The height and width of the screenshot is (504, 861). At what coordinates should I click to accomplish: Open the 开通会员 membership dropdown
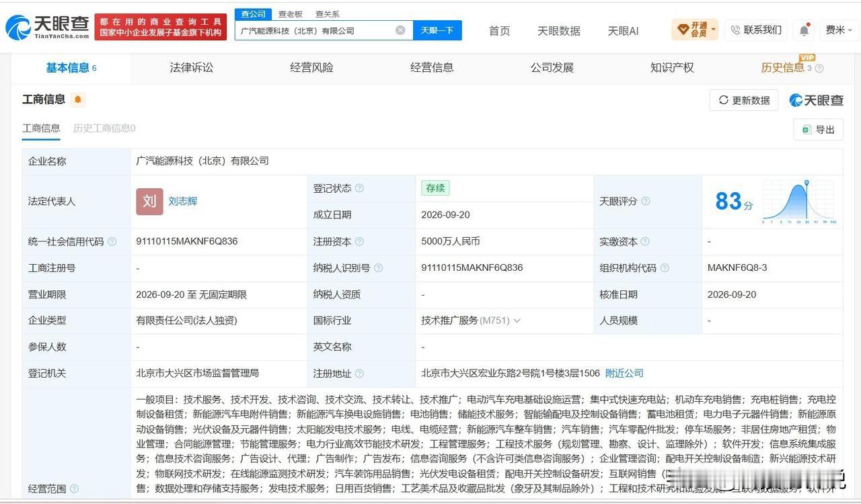click(695, 30)
